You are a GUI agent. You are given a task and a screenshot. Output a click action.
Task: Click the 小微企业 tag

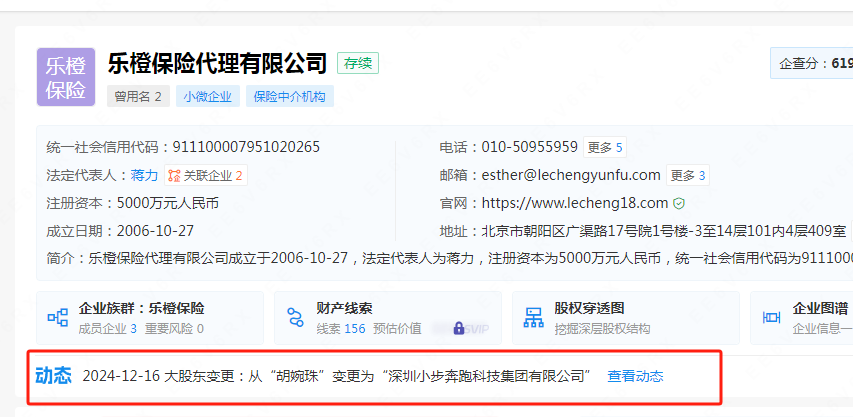[208, 96]
